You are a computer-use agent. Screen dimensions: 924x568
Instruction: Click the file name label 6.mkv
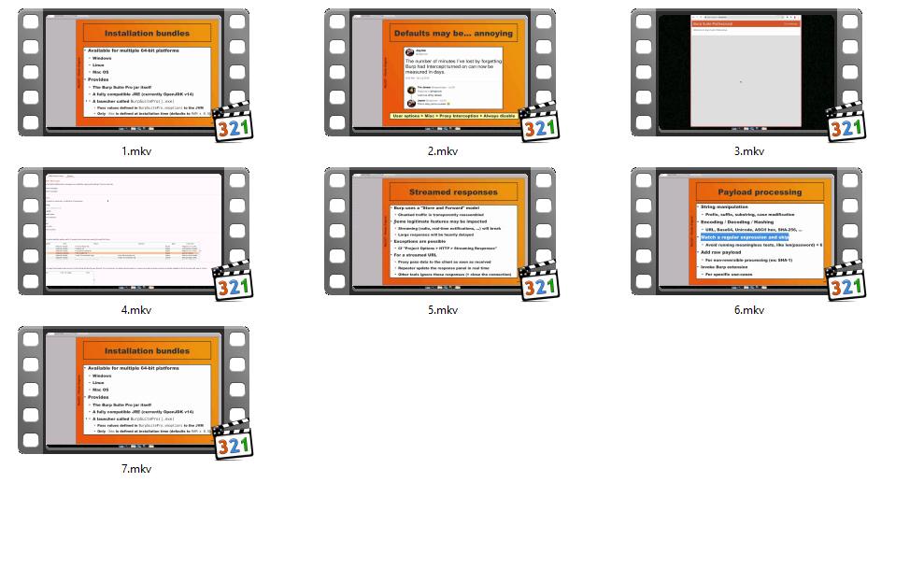748,310
